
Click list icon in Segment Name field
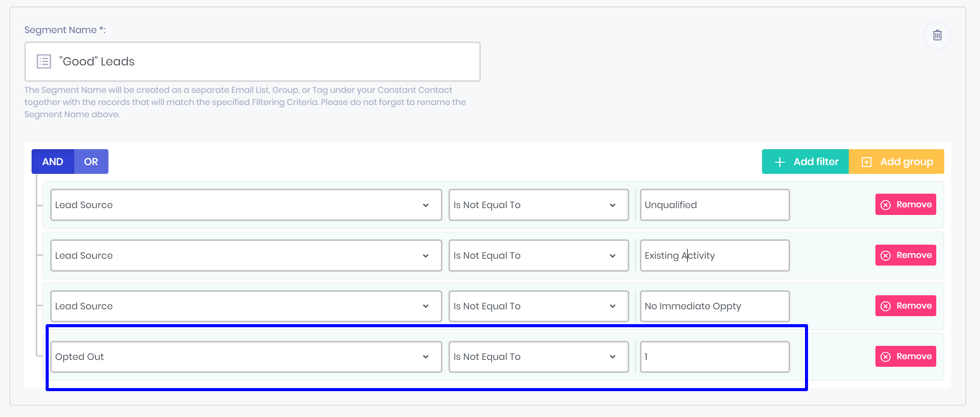pos(44,61)
